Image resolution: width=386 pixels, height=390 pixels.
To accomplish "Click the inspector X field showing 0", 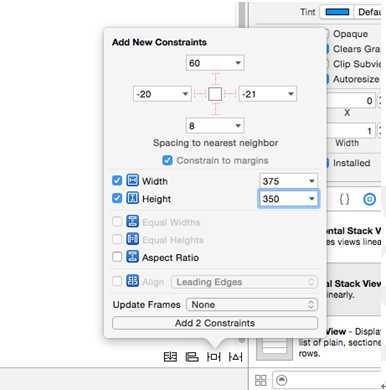I will point(352,101).
